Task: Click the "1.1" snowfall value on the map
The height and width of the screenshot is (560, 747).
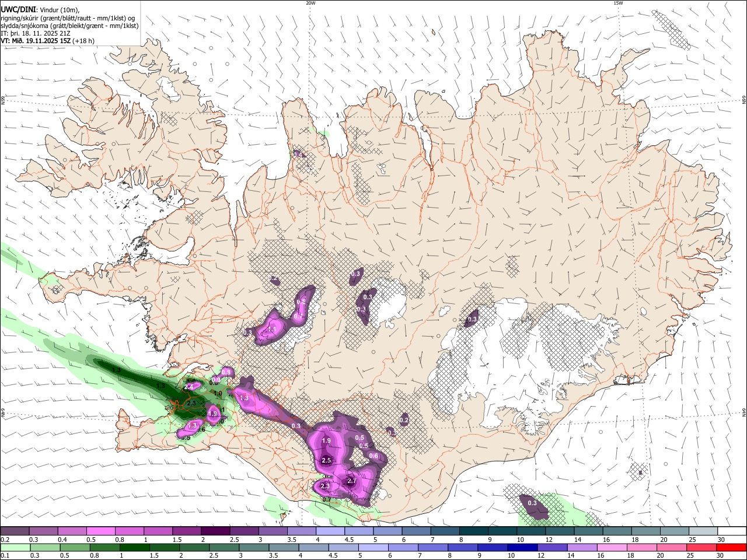Action: point(271,330)
